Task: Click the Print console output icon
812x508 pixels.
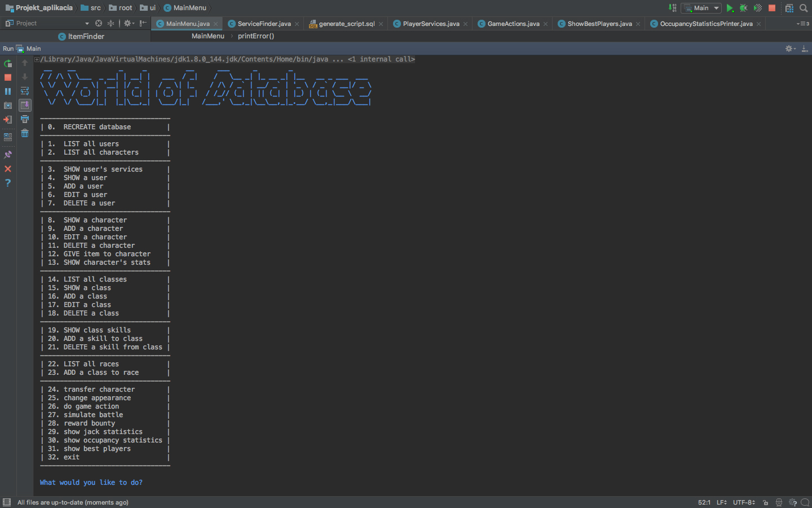Action: pyautogui.click(x=25, y=119)
